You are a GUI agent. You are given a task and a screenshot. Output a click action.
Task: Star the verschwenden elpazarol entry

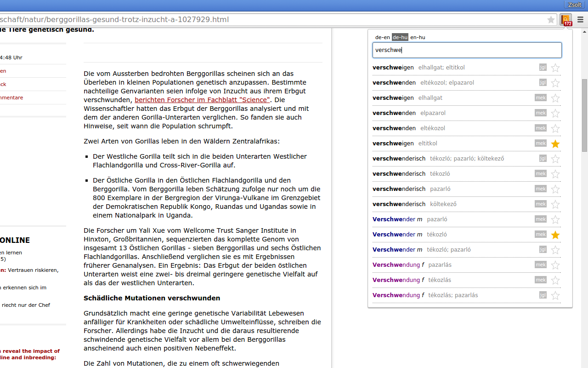(x=555, y=113)
